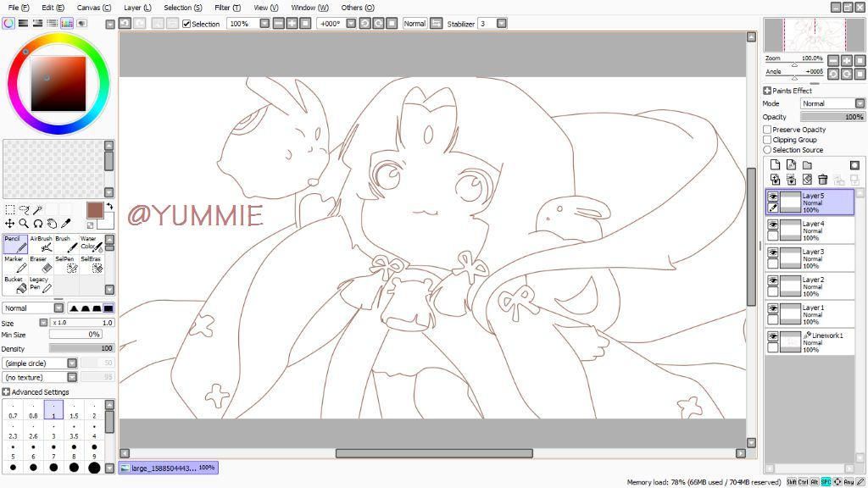Activate the Magic Wand selection tool
868x488 pixels.
38,209
